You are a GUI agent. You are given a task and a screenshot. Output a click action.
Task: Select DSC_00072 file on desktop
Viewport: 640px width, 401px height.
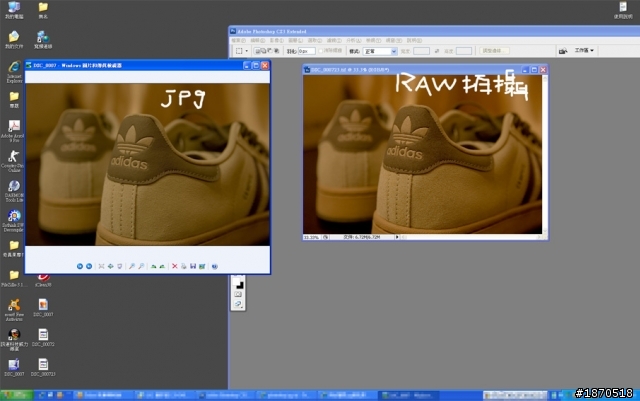43,338
